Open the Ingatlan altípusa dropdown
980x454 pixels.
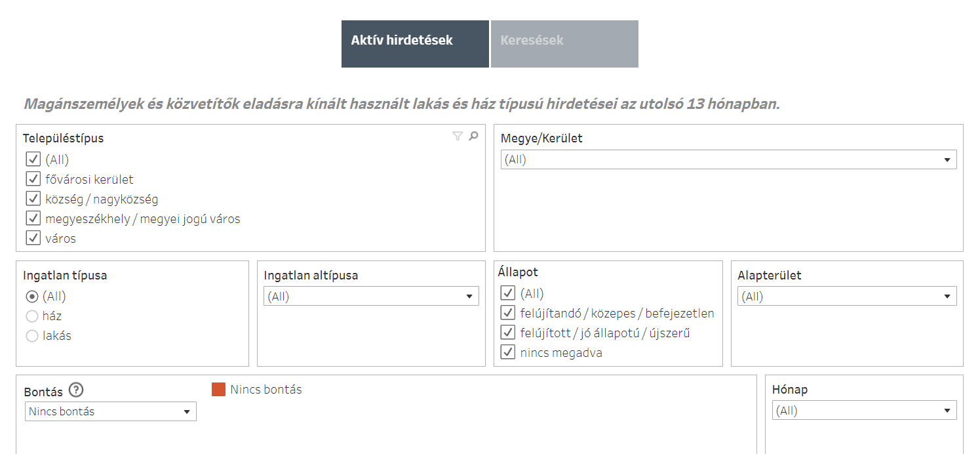(371, 297)
